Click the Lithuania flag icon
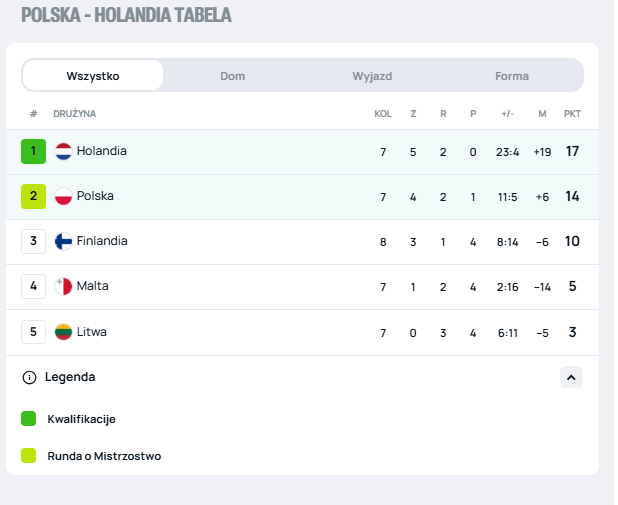 [64, 332]
